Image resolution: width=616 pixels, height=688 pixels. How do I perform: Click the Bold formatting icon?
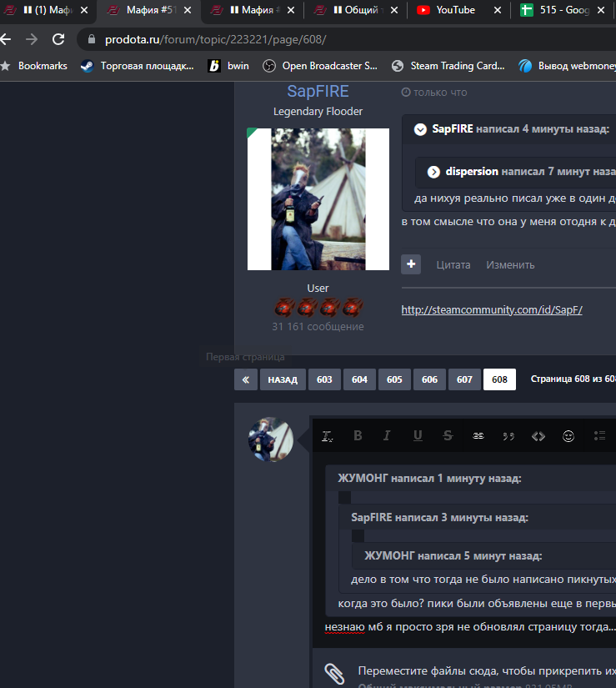(x=358, y=435)
